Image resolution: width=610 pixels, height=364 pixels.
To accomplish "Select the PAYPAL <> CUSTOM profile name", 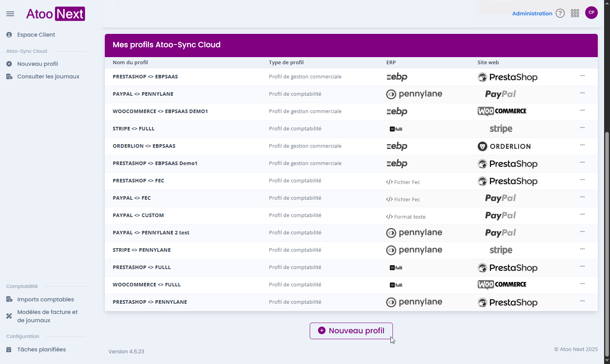I will coord(138,215).
